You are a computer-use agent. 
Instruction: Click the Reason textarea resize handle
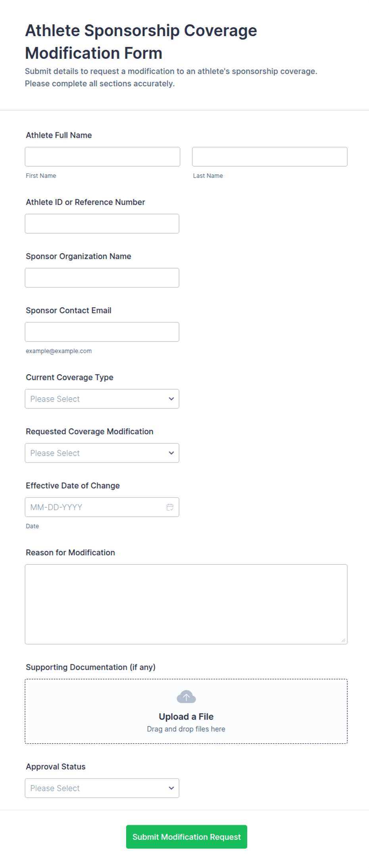pyautogui.click(x=343, y=640)
